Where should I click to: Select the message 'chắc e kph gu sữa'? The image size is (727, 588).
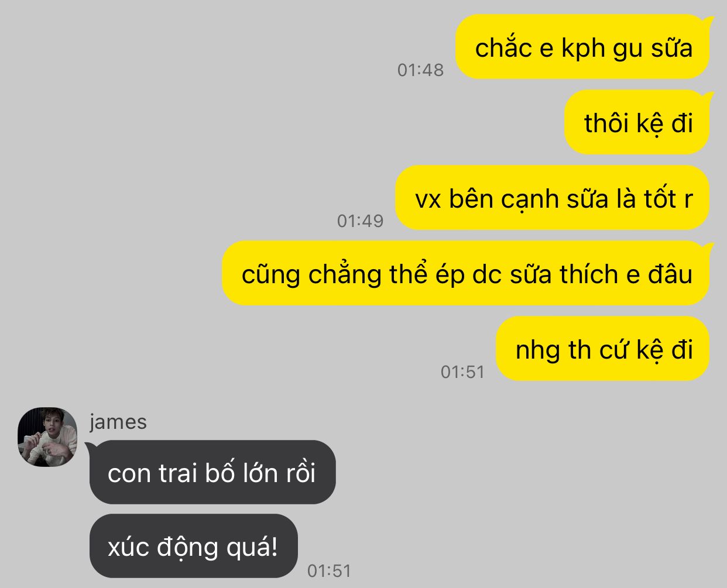tap(583, 47)
